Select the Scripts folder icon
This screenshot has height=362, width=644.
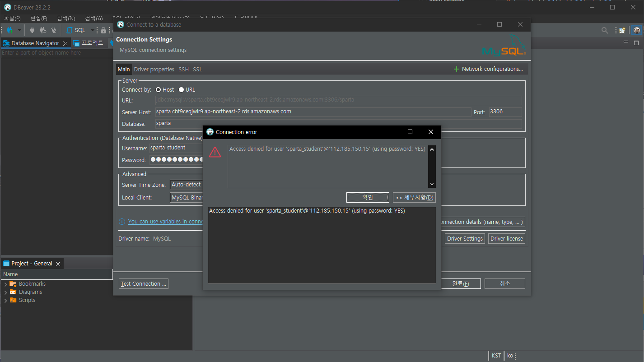click(13, 300)
